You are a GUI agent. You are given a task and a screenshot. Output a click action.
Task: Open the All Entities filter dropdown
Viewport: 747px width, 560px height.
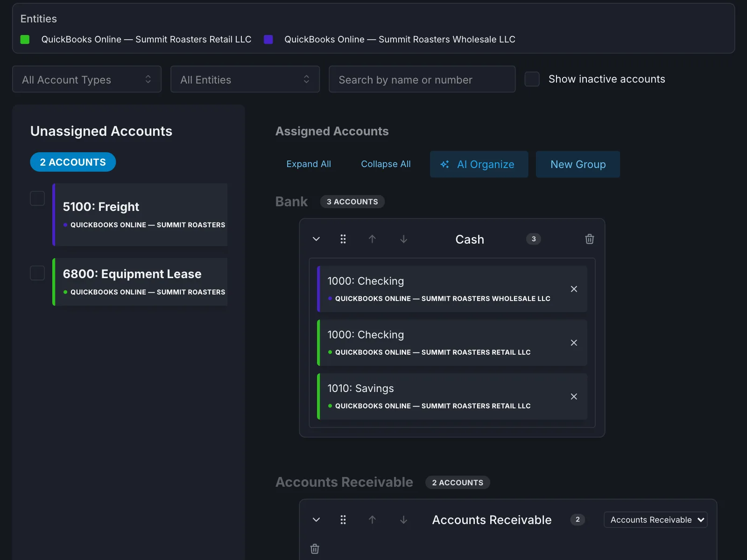pyautogui.click(x=245, y=79)
